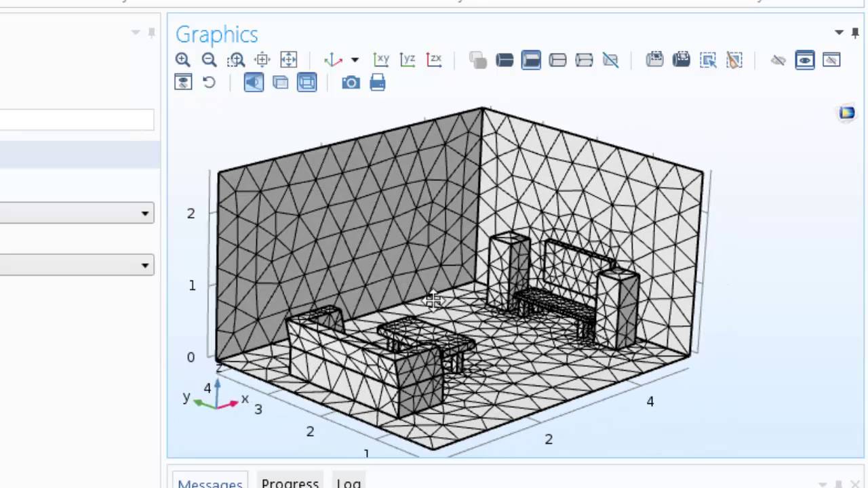Click the Zoom to Selection icon

click(x=262, y=60)
